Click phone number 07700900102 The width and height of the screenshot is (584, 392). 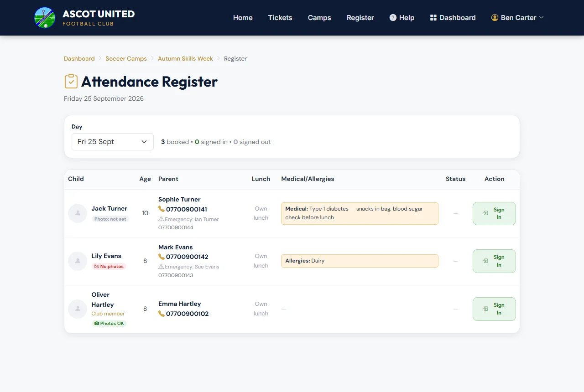pyautogui.click(x=188, y=314)
